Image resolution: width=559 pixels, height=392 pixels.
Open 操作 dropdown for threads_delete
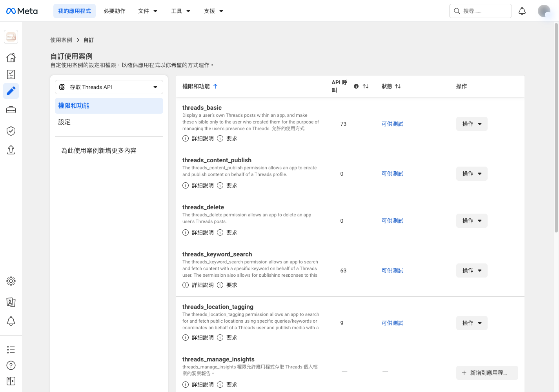click(x=472, y=221)
